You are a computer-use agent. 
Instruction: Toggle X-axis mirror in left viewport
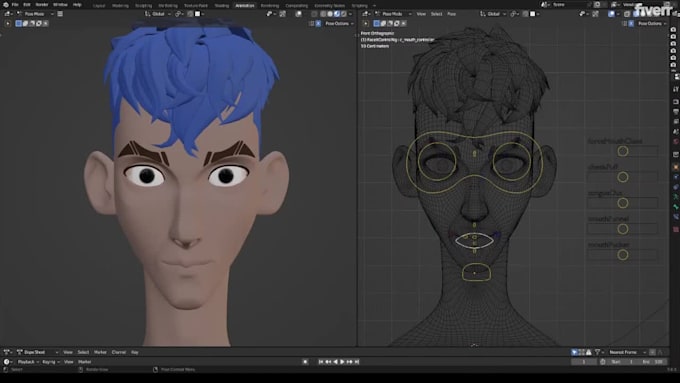[318, 23]
